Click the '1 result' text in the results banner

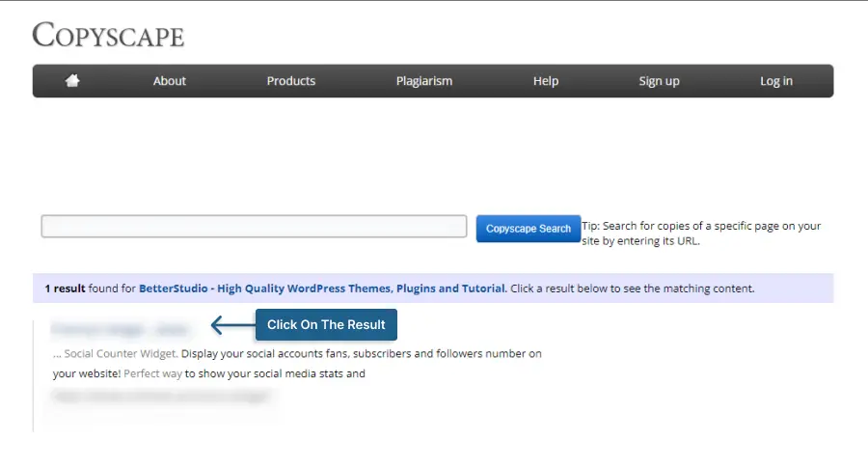click(65, 288)
